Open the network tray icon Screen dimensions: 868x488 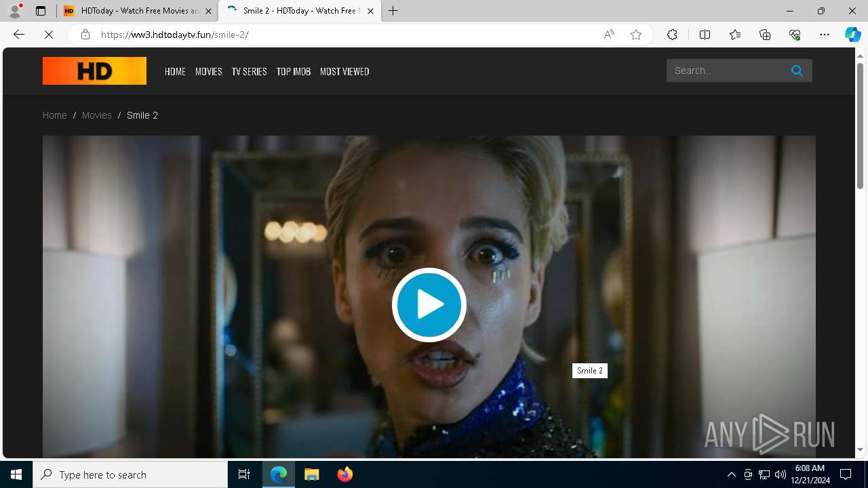coord(764,474)
